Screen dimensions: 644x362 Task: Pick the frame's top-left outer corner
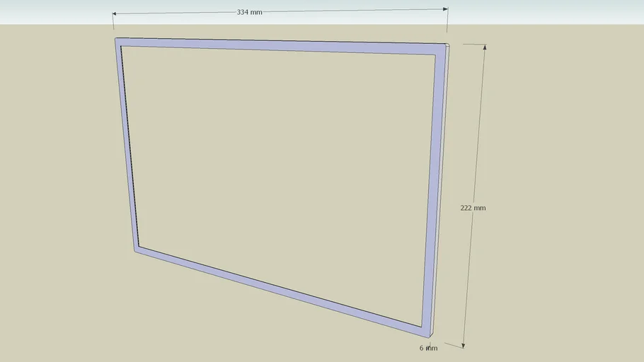[115, 38]
